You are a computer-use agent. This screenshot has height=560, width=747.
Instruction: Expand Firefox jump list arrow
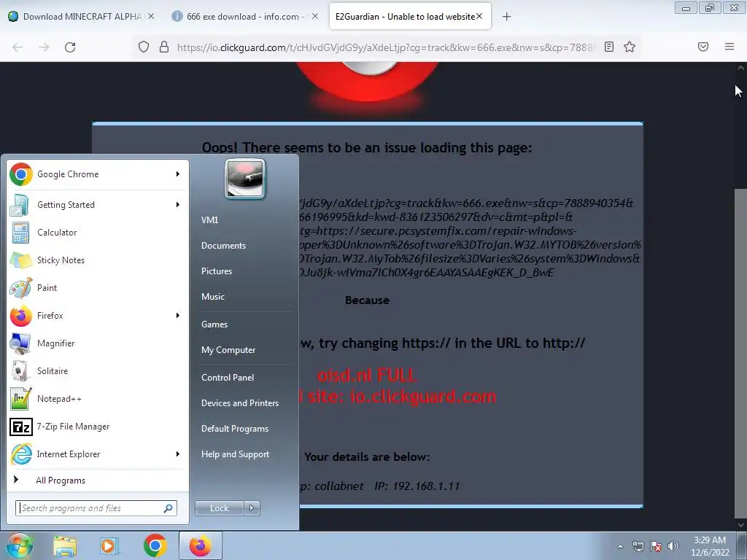tap(178, 315)
